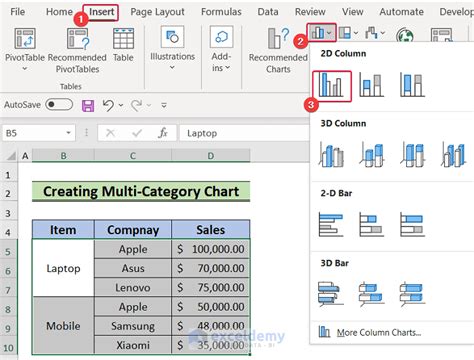Click the Maps chart globe icon
The image size is (474, 360).
pos(405,35)
